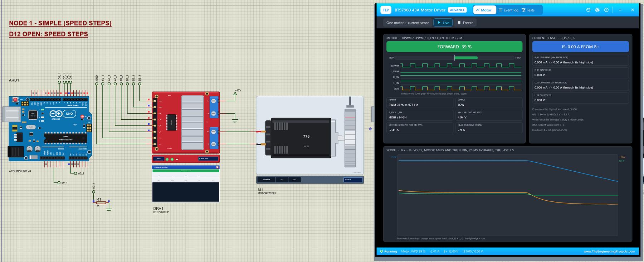
Task: Click the One motor + current sense selector
Action: (408, 23)
